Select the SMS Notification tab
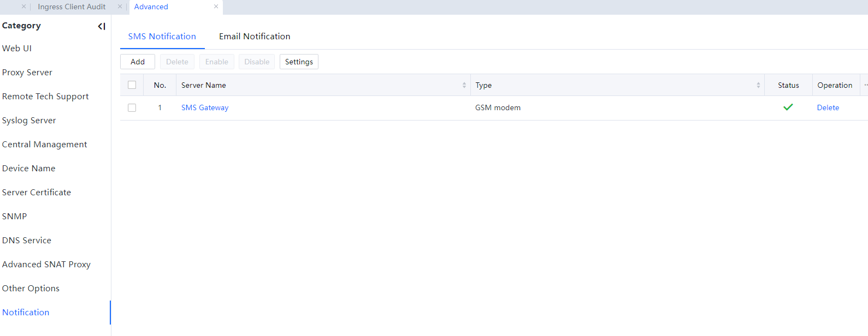 pyautogui.click(x=162, y=37)
